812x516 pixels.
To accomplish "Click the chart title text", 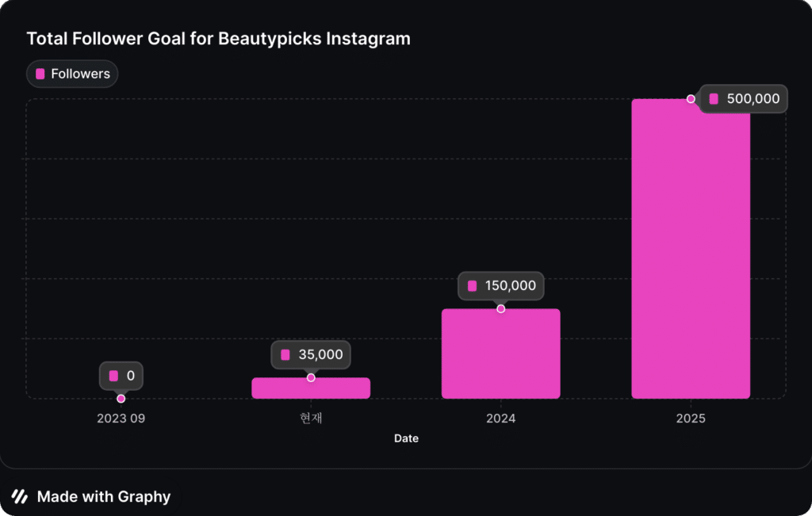I will pyautogui.click(x=218, y=38).
